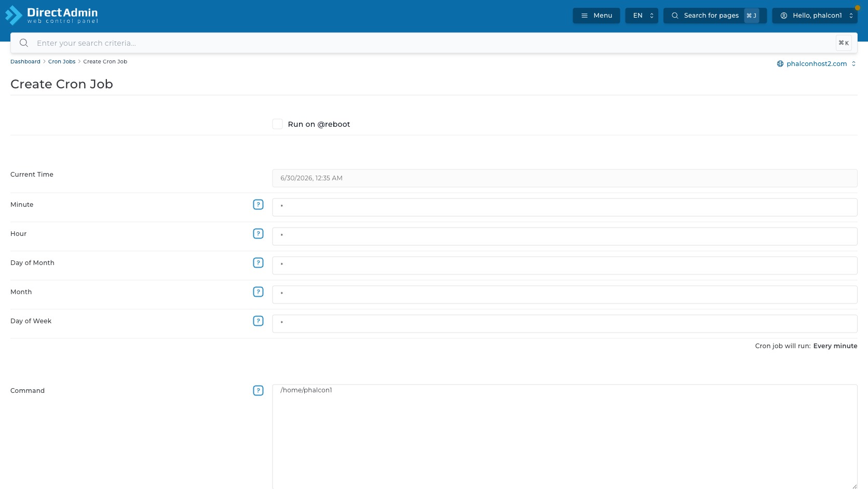This screenshot has width=868, height=489.
Task: Go to Dashboard breadcrumb link
Action: pyautogui.click(x=25, y=61)
